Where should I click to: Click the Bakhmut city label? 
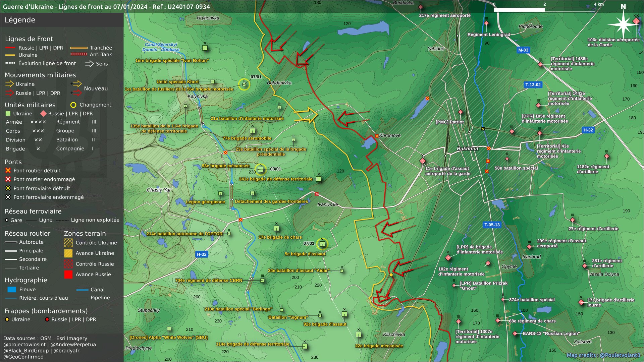[x=468, y=148]
